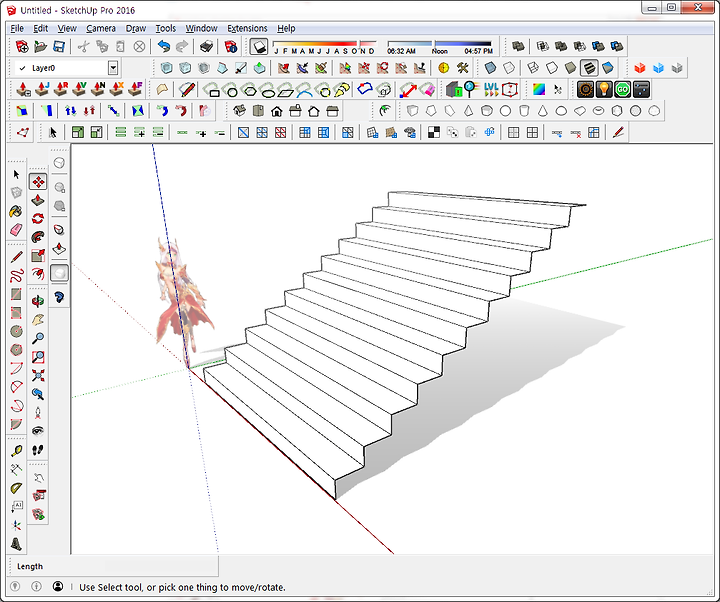Open the File menu
Screen dimensions: 720x602
click(x=17, y=28)
